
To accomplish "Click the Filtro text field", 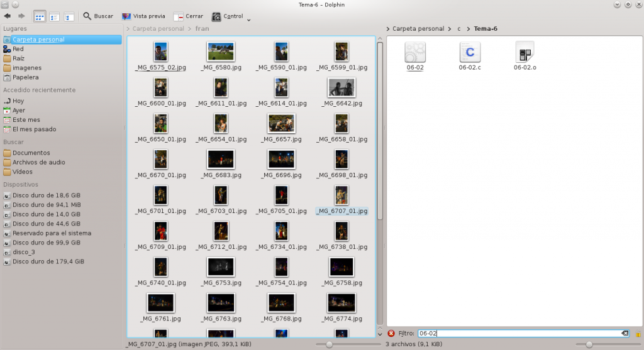I will click(x=524, y=334).
